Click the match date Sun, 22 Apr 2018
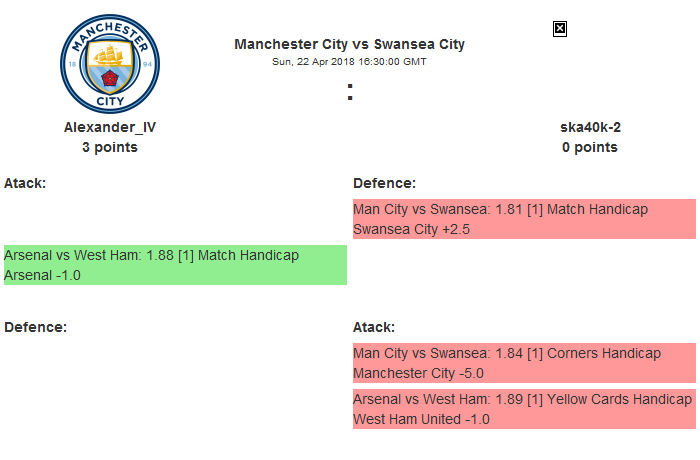700x460 pixels. pos(349,61)
